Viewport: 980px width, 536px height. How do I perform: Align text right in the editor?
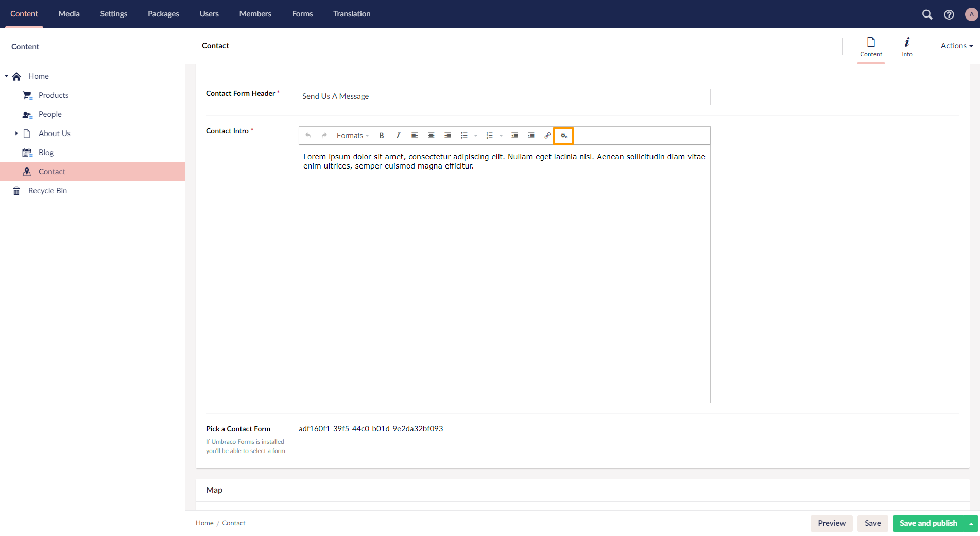[x=448, y=136]
